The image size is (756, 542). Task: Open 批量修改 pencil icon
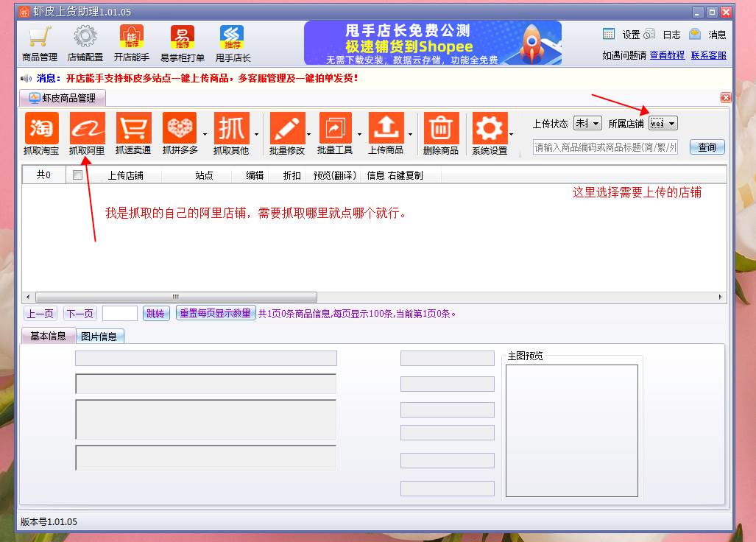(x=287, y=133)
